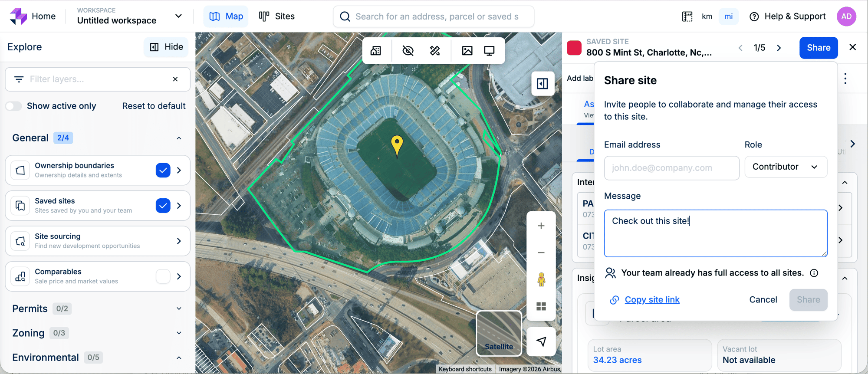The image size is (868, 374).
Task: Open Help & Support
Action: (787, 16)
